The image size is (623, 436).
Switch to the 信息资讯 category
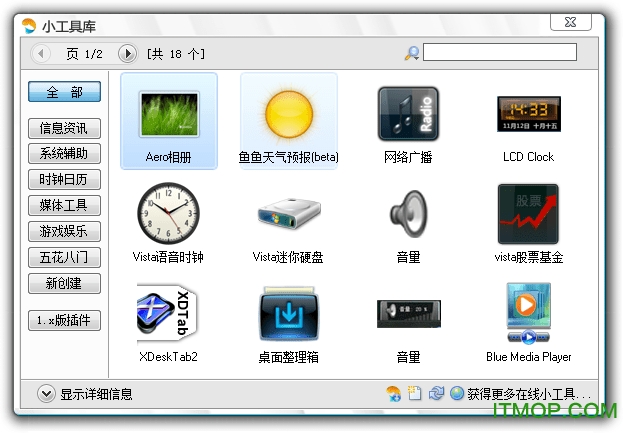(x=64, y=128)
